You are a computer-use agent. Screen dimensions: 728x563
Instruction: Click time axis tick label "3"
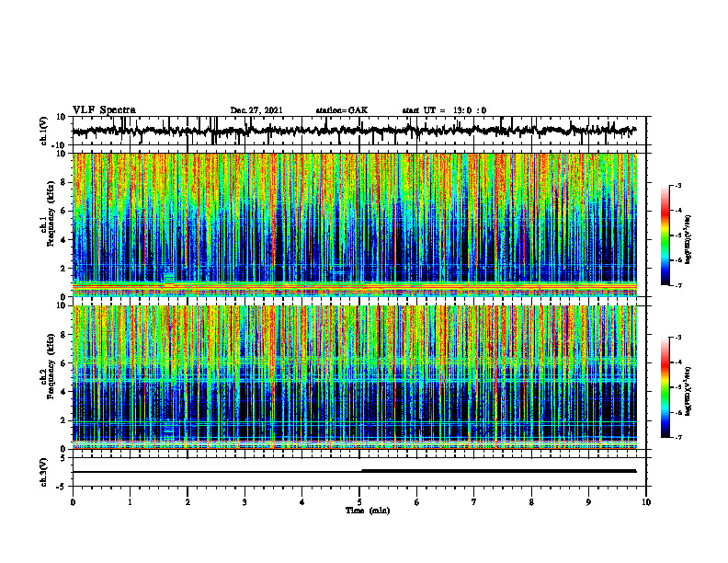coord(245,502)
